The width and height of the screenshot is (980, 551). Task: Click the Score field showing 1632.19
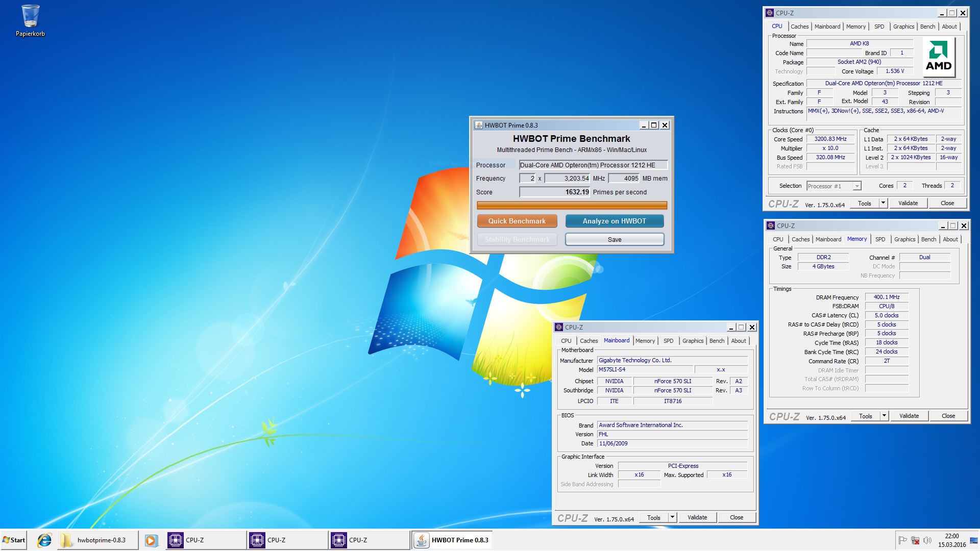(554, 192)
